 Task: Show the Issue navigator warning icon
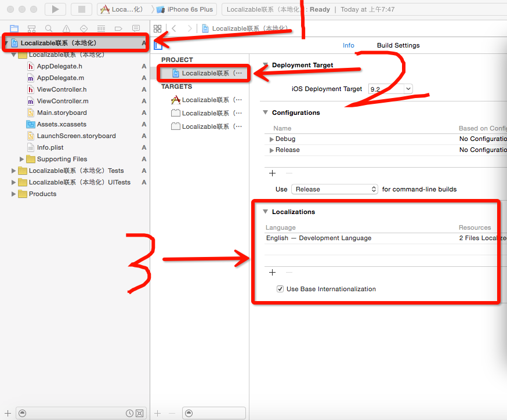coord(66,28)
